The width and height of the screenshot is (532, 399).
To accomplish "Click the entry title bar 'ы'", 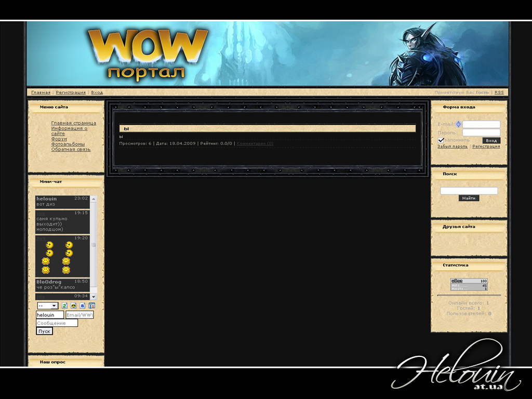I will (268, 129).
